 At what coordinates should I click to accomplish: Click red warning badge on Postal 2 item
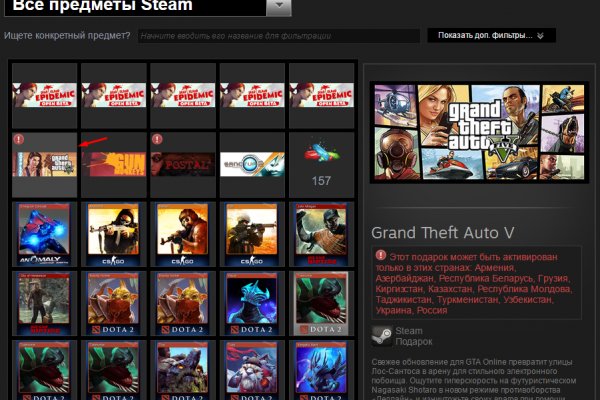click(157, 139)
